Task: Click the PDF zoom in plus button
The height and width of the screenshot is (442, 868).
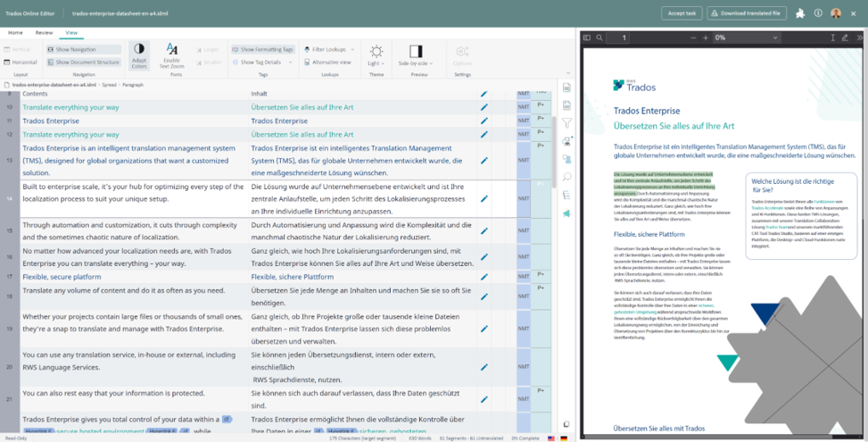Action: pyautogui.click(x=706, y=38)
